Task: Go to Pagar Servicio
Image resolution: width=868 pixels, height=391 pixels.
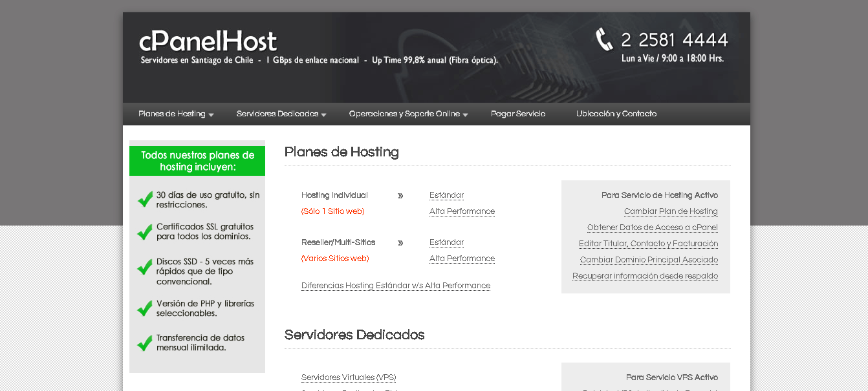Action: coord(518,114)
